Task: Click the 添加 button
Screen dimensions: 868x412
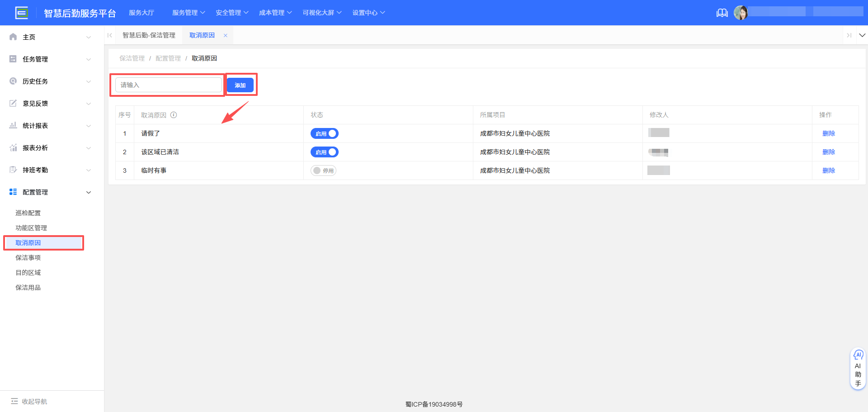Action: [240, 85]
